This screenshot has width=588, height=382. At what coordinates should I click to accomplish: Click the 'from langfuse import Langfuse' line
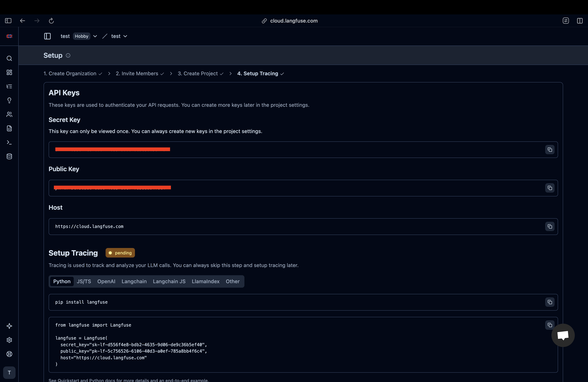click(93, 325)
